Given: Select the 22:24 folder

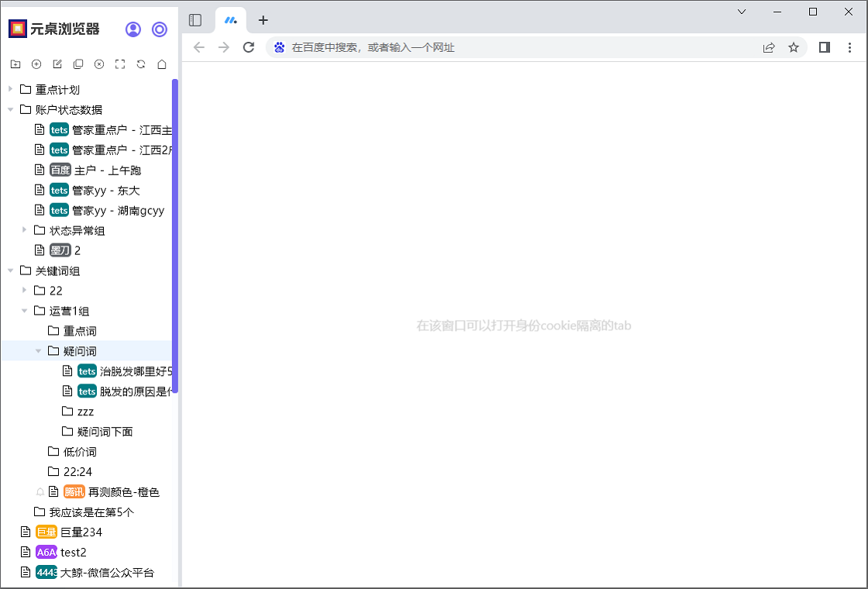Looking at the screenshot, I should pyautogui.click(x=71, y=472).
